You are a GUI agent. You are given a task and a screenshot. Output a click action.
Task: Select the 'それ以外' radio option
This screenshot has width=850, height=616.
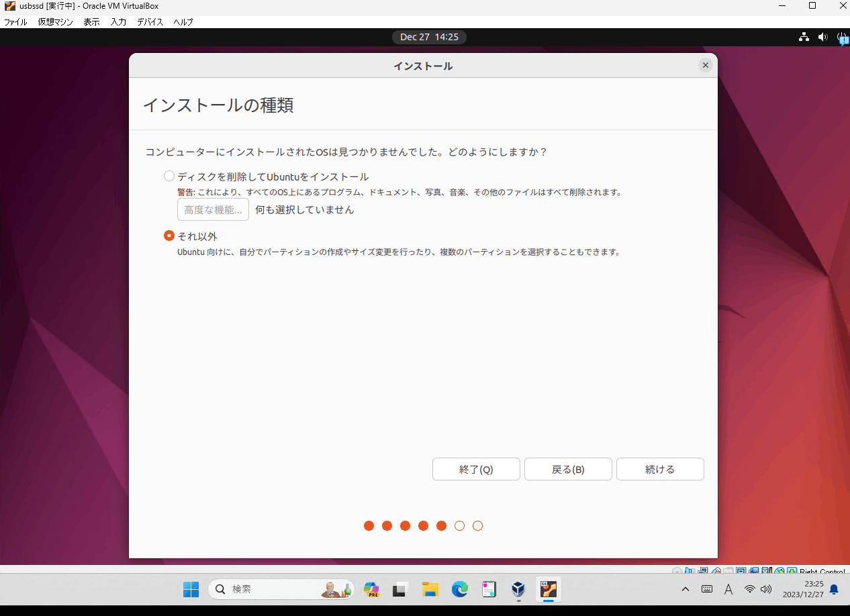(169, 236)
